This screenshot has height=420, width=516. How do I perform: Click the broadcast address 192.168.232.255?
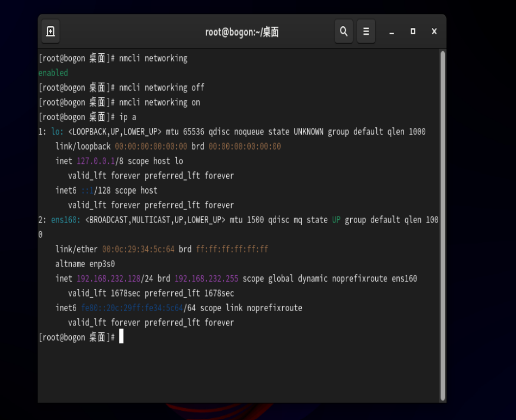pyautogui.click(x=206, y=279)
